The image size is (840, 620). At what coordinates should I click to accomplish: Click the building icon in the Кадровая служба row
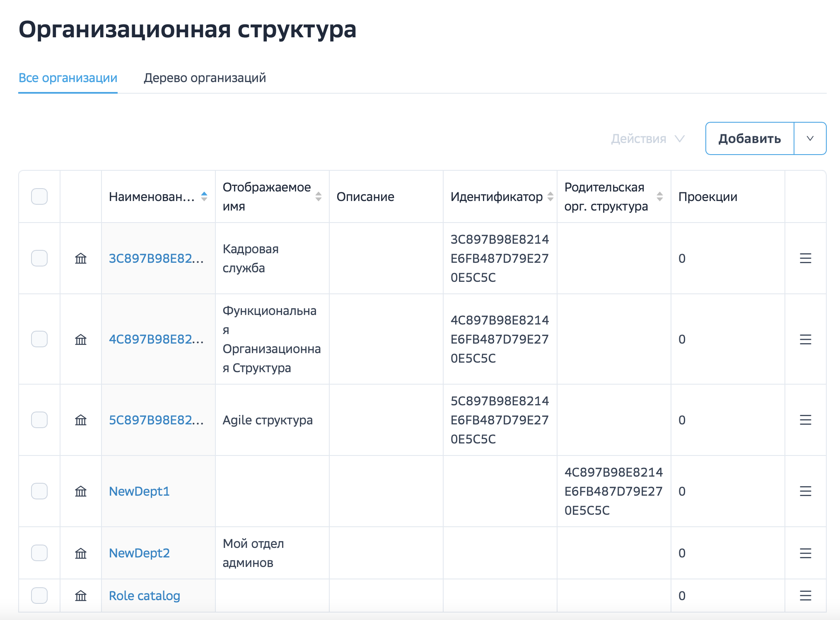coord(81,259)
